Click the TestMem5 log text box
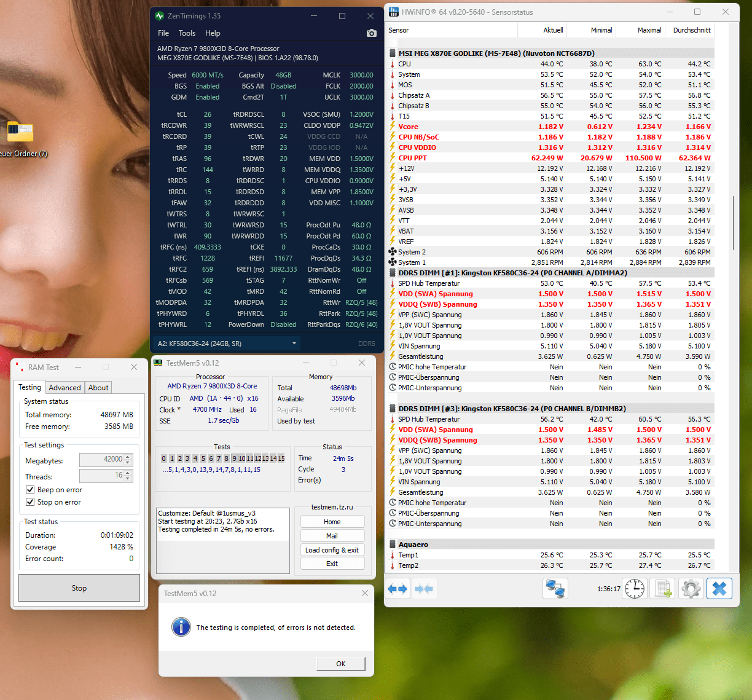752x700 pixels. [223, 541]
